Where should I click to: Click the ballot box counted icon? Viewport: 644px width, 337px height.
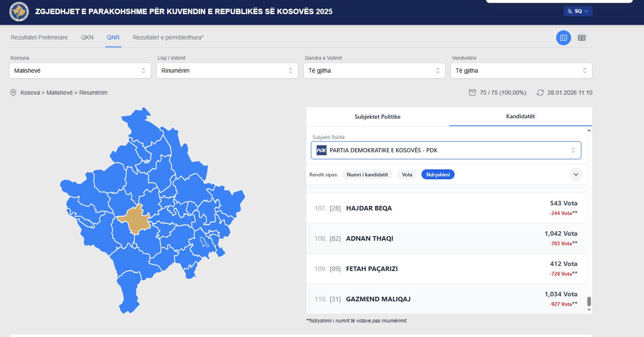point(472,93)
